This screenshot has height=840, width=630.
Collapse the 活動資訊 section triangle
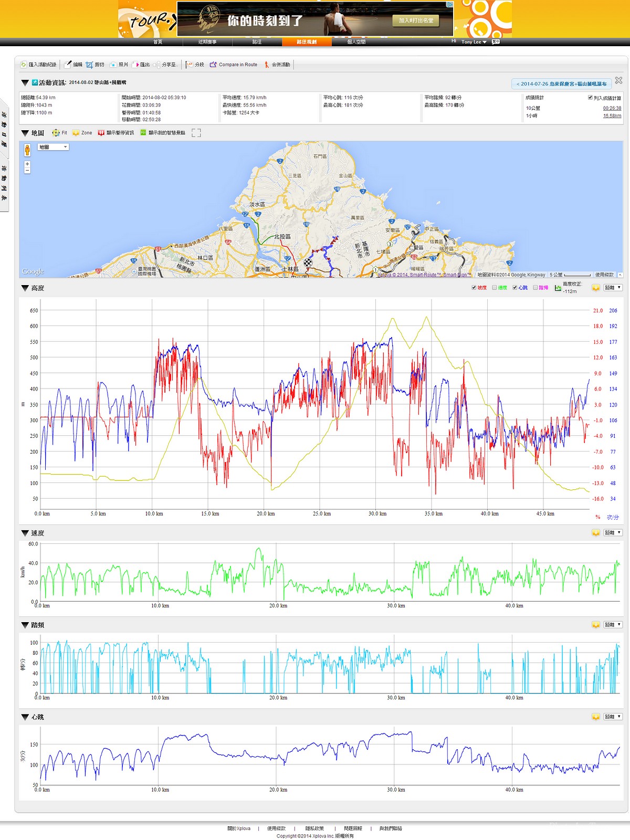tap(25, 83)
